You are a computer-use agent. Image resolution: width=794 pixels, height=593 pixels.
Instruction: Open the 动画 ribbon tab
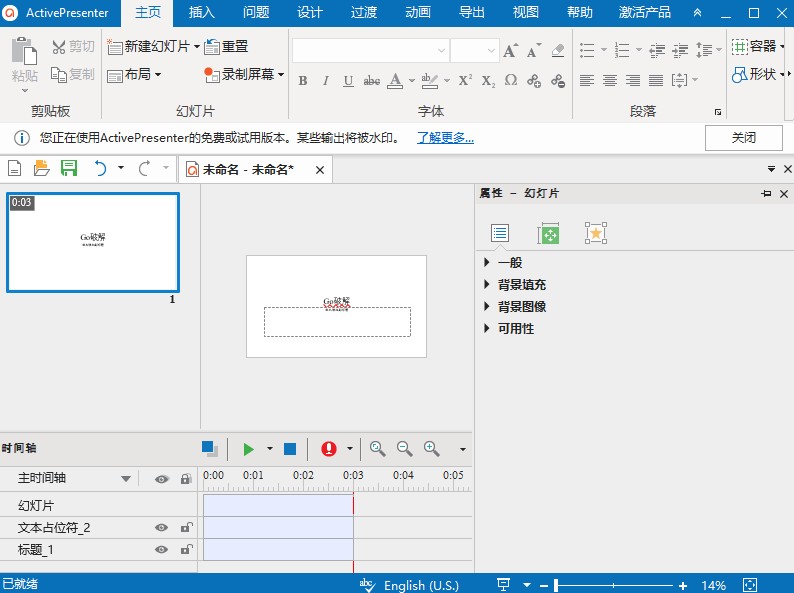pos(418,13)
